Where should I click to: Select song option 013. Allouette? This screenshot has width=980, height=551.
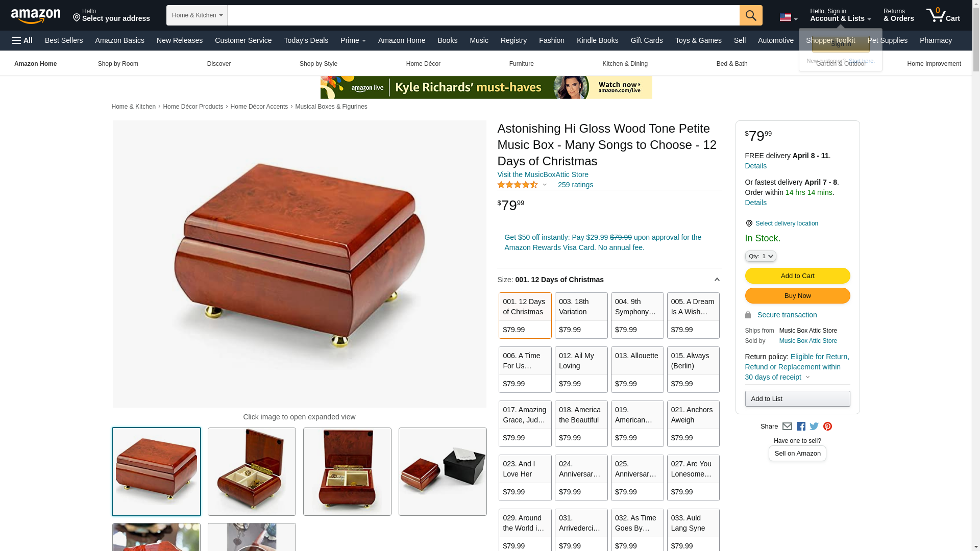coord(637,369)
